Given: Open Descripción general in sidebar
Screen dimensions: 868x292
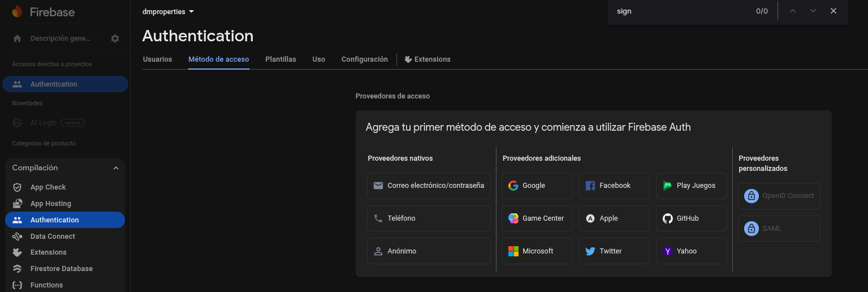Looking at the screenshot, I should coord(52,38).
